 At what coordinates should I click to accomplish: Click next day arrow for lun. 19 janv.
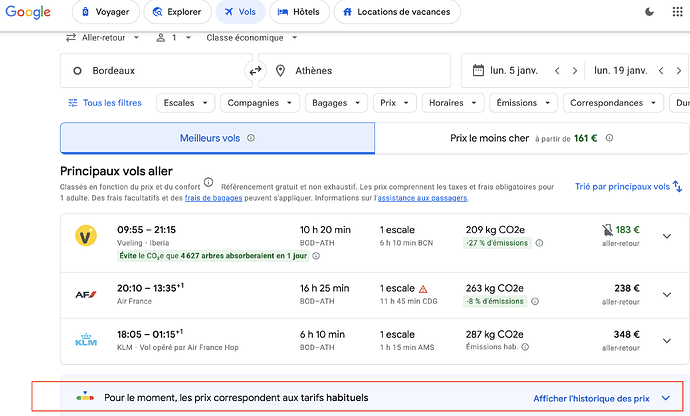(x=679, y=70)
